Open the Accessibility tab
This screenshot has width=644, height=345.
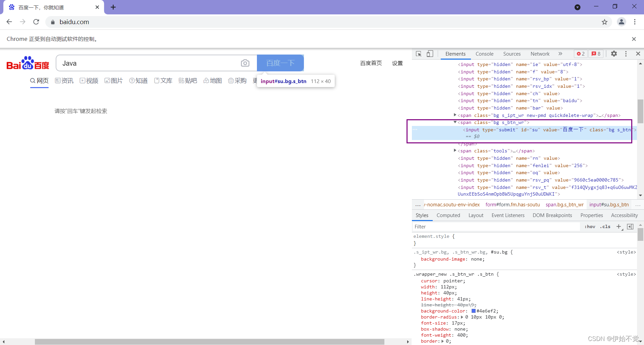pyautogui.click(x=624, y=215)
